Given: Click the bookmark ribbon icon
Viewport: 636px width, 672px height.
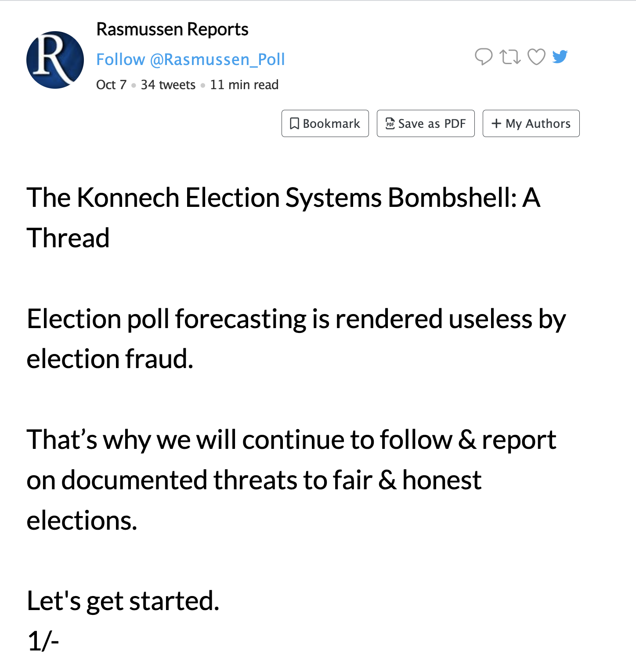Looking at the screenshot, I should pyautogui.click(x=295, y=123).
